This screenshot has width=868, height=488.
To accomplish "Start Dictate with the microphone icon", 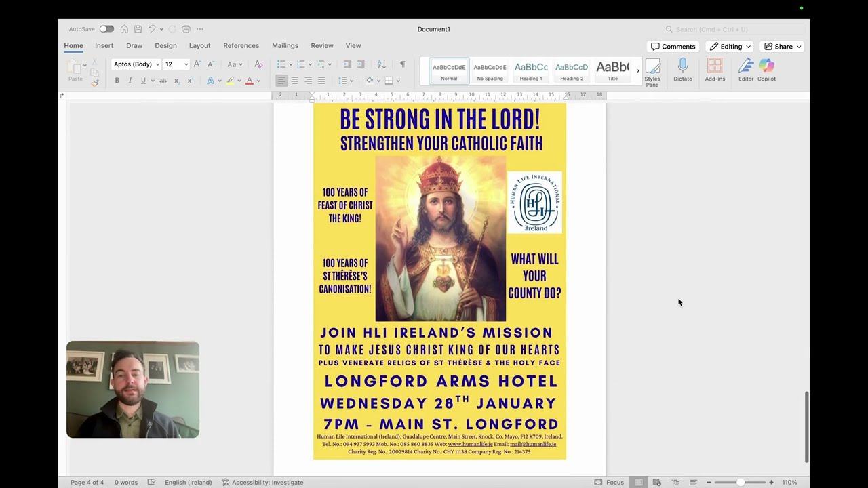I will 683,70.
